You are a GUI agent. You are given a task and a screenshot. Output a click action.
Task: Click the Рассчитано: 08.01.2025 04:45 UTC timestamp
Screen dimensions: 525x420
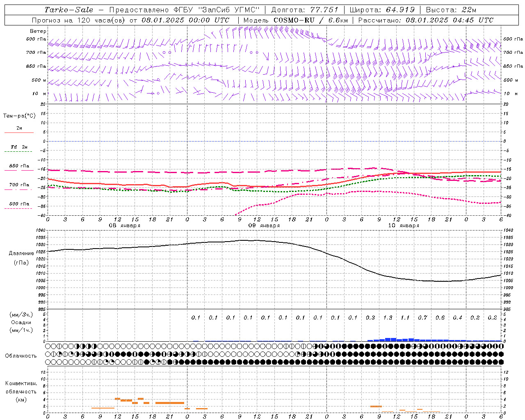coord(426,20)
